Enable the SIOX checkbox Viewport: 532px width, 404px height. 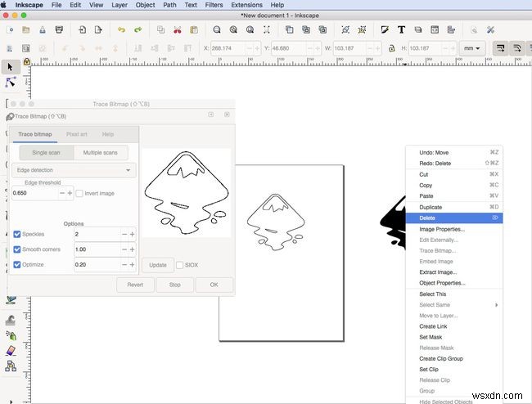point(179,265)
